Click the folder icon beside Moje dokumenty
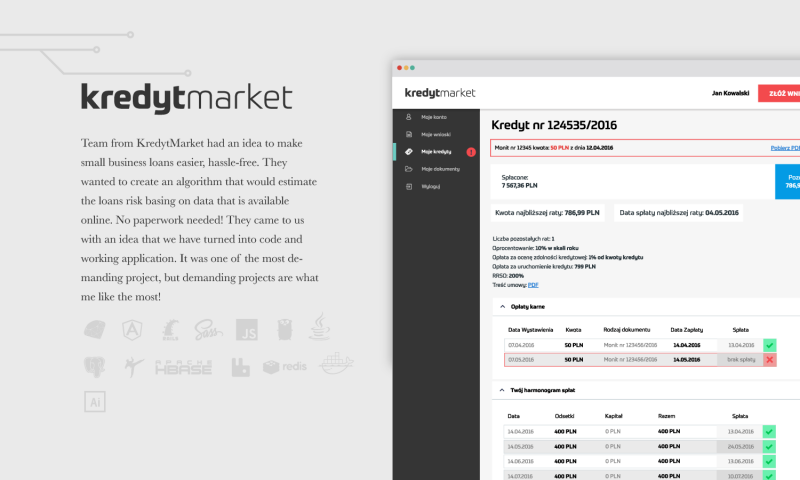800x480 pixels. point(409,169)
